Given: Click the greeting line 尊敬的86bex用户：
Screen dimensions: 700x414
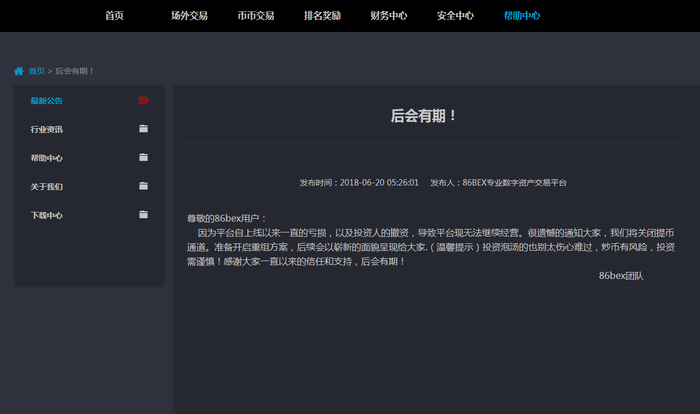Looking at the screenshot, I should (227, 218).
